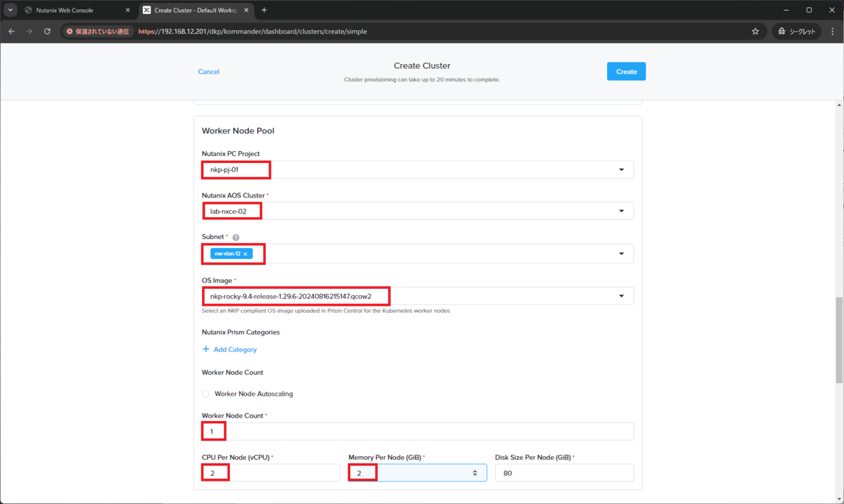Remove the nw-vlan-12 subnet tag
844x504 pixels.
tap(245, 254)
